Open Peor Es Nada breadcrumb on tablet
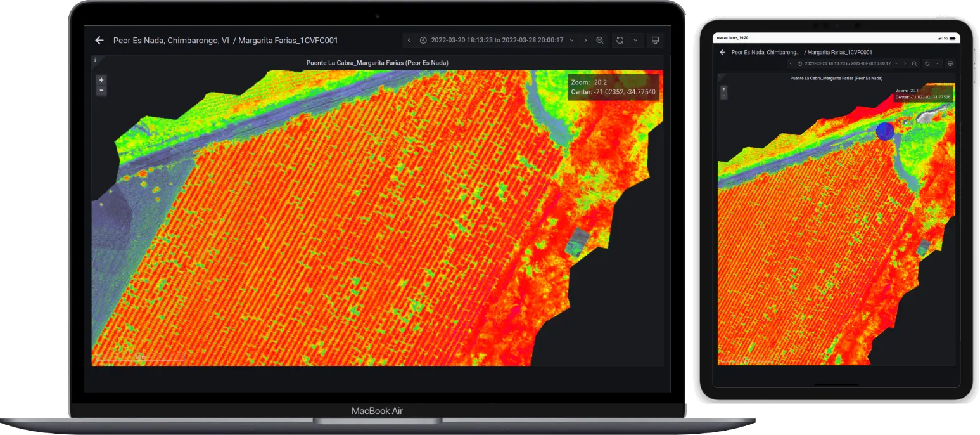The width and height of the screenshot is (980, 435). 765,52
